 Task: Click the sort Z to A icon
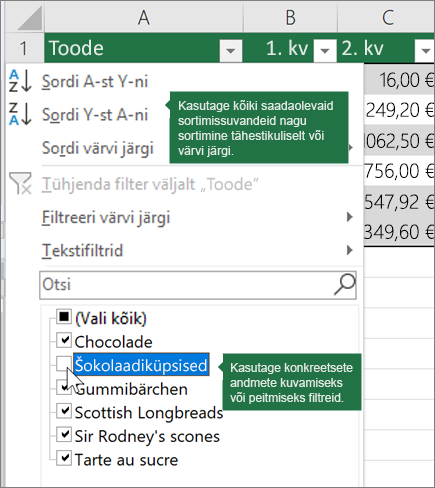tap(20, 114)
